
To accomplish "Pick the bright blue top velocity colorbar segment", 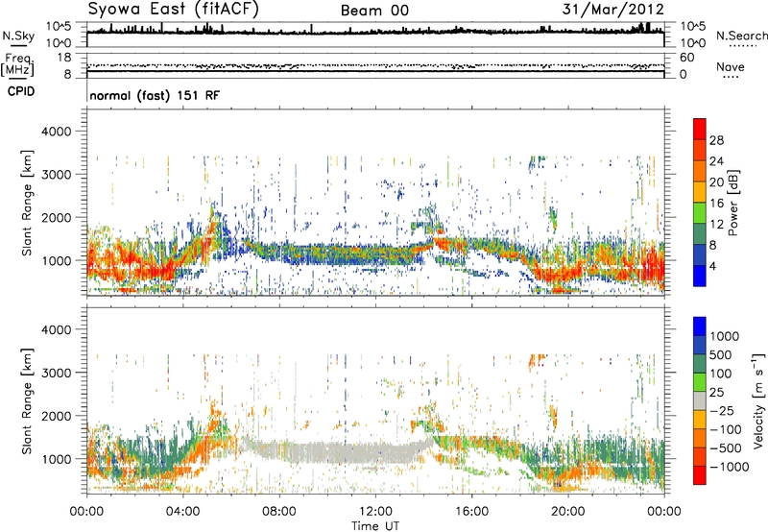I will (x=700, y=326).
